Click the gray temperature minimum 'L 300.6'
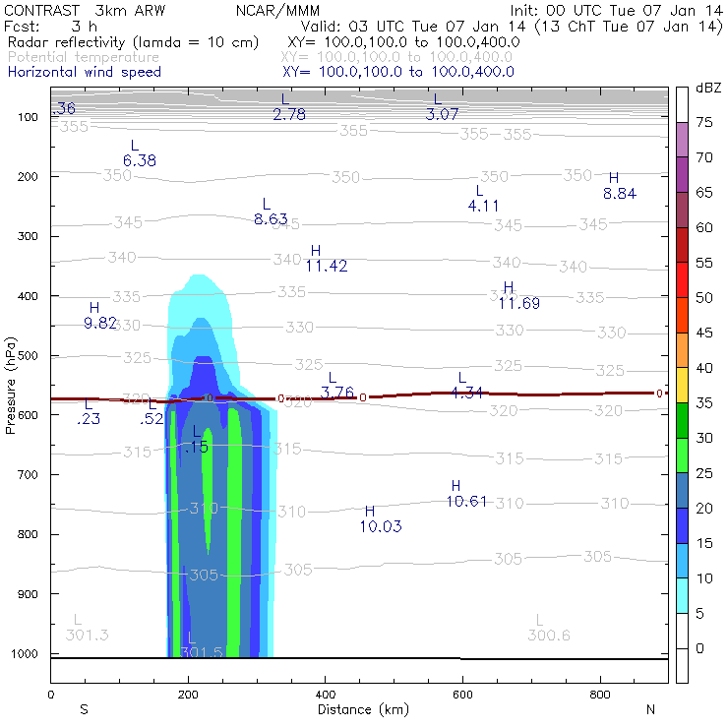The width and height of the screenshot is (728, 728). point(548,628)
